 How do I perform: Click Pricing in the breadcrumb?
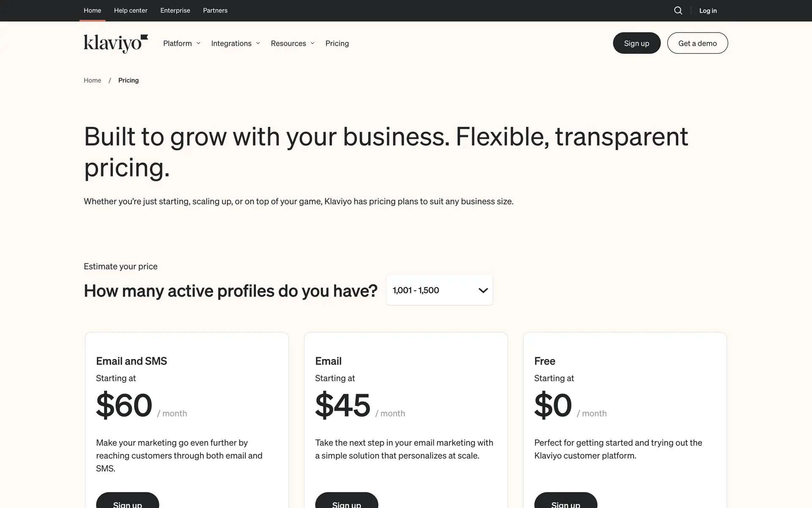pyautogui.click(x=129, y=80)
